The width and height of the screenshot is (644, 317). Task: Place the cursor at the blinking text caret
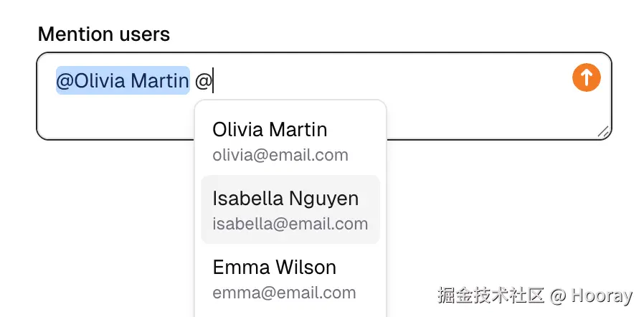tap(213, 81)
